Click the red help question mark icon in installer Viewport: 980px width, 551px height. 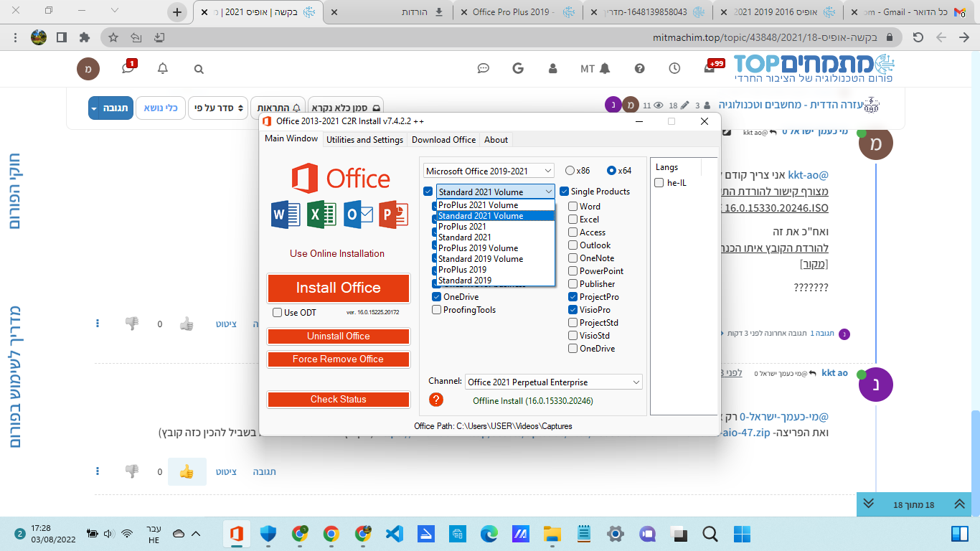pyautogui.click(x=436, y=400)
